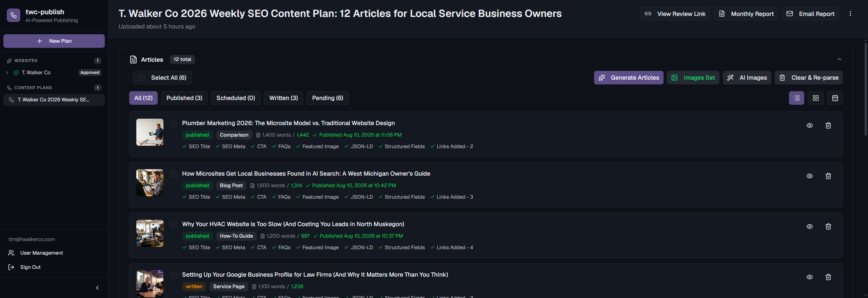Click Generate Articles
Screen dimensions: 868x298
[629, 78]
